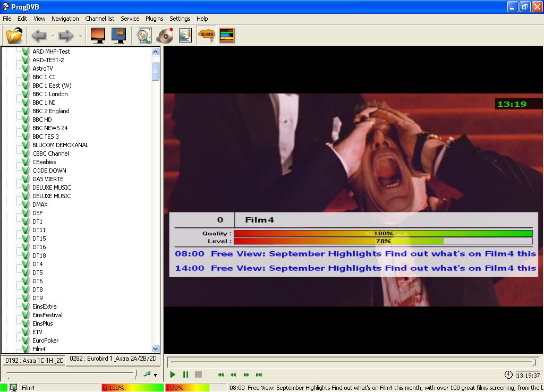Open the Settings menu

tap(180, 19)
